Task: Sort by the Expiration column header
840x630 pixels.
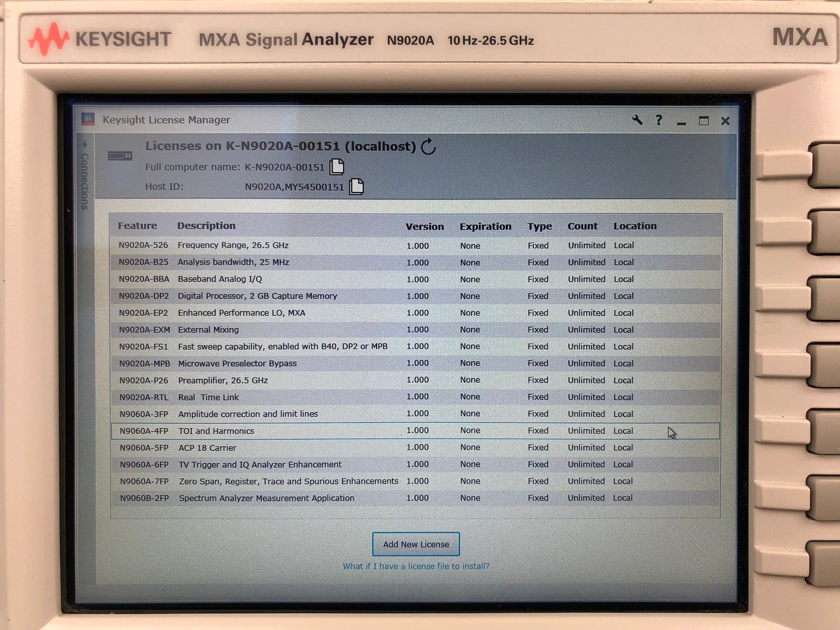Action: click(485, 226)
